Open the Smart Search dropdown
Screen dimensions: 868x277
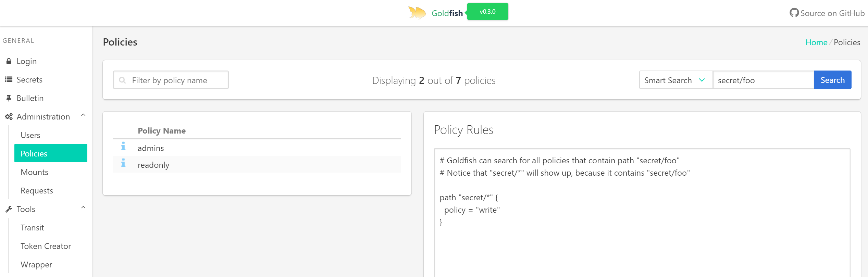click(676, 80)
